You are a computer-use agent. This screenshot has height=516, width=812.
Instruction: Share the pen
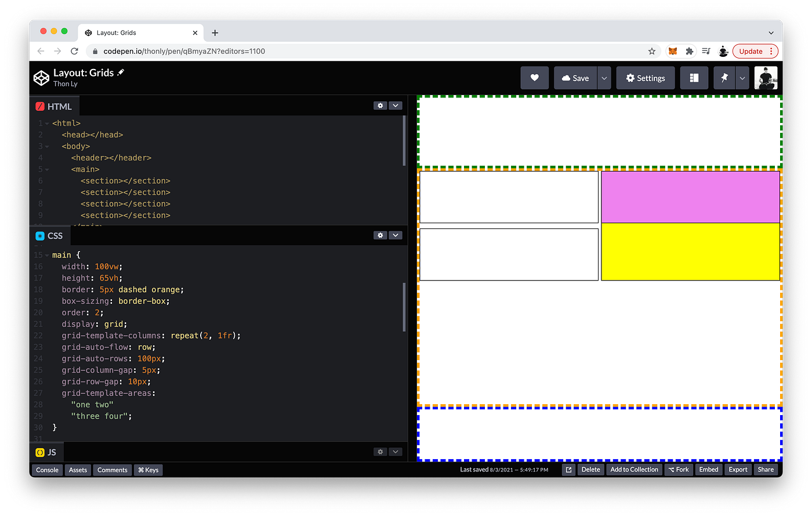click(x=766, y=470)
